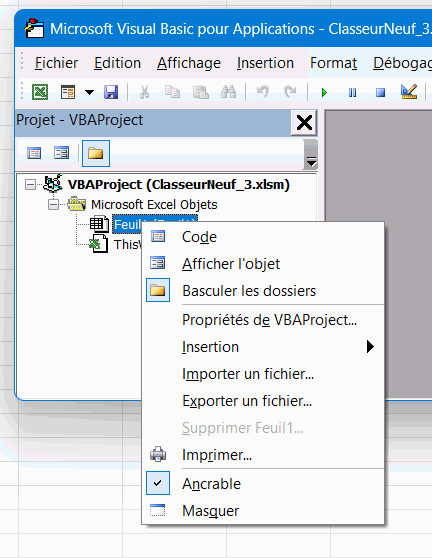Click the Design mode ruler icon
This screenshot has height=558, width=432.
(409, 92)
